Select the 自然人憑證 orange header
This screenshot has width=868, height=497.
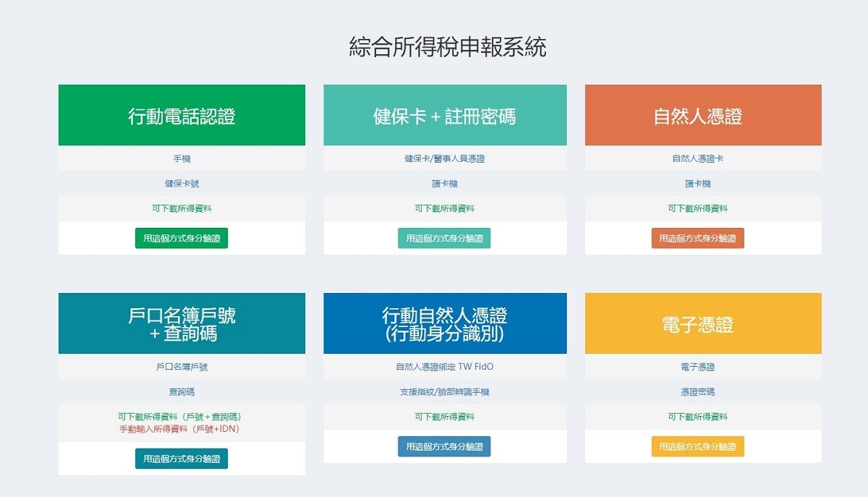703,115
